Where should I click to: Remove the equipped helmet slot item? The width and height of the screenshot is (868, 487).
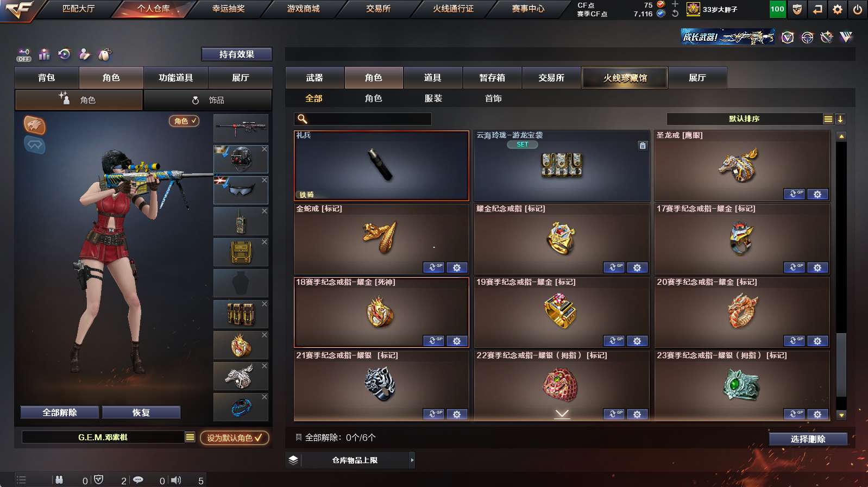[x=265, y=149]
